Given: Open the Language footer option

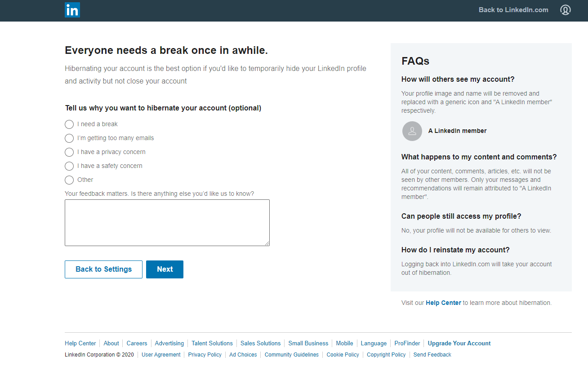Looking at the screenshot, I should pyautogui.click(x=374, y=343).
